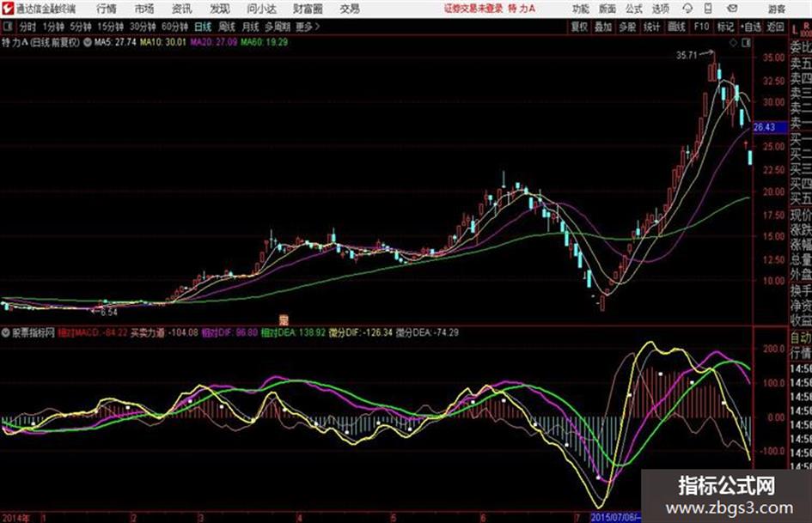Click the 2015/07/06 date marker

point(616,517)
